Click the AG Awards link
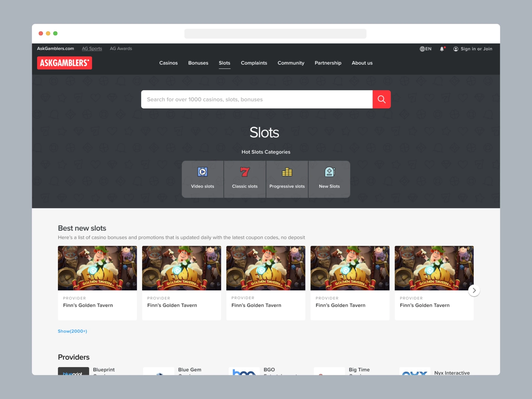532x399 pixels. pyautogui.click(x=121, y=48)
